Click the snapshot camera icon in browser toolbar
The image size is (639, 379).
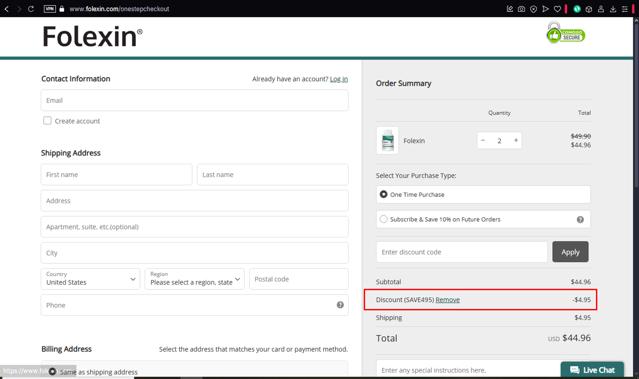[x=521, y=9]
